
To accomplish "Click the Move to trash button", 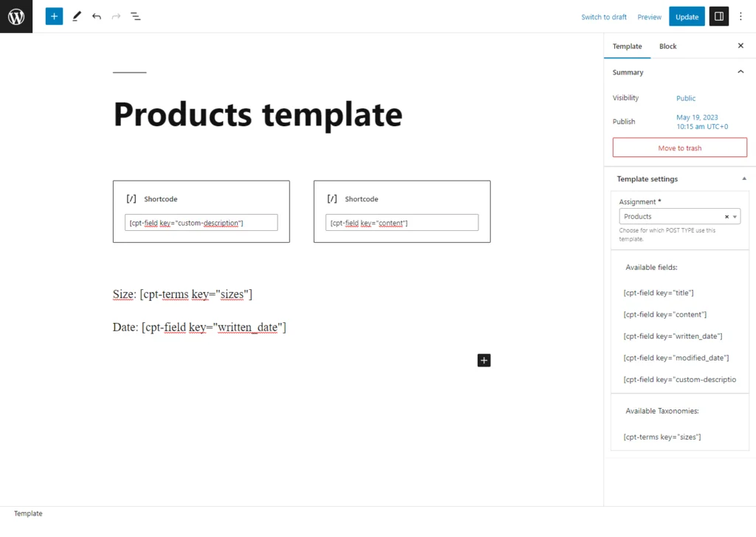I will click(679, 147).
